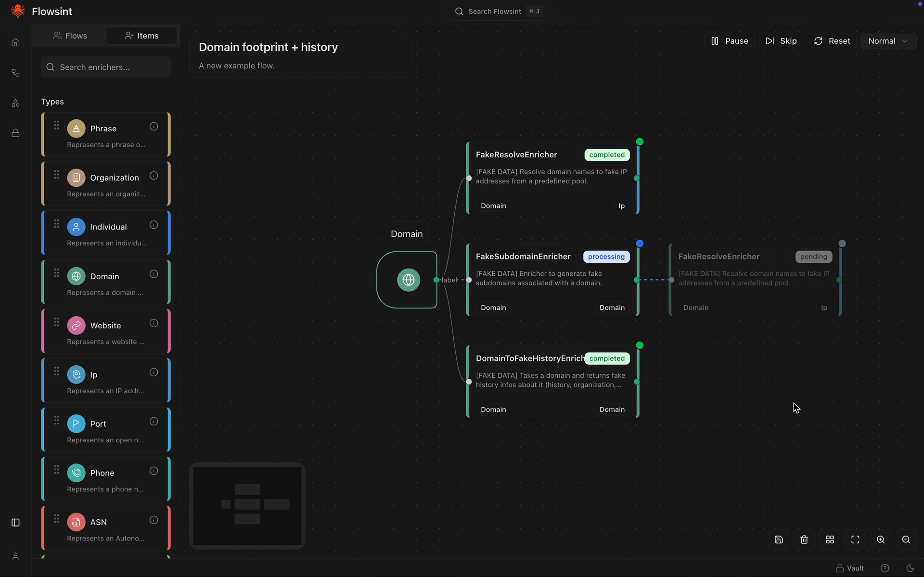Fit view using the fullscreen icon
This screenshot has width=924, height=577.
pyautogui.click(x=855, y=539)
